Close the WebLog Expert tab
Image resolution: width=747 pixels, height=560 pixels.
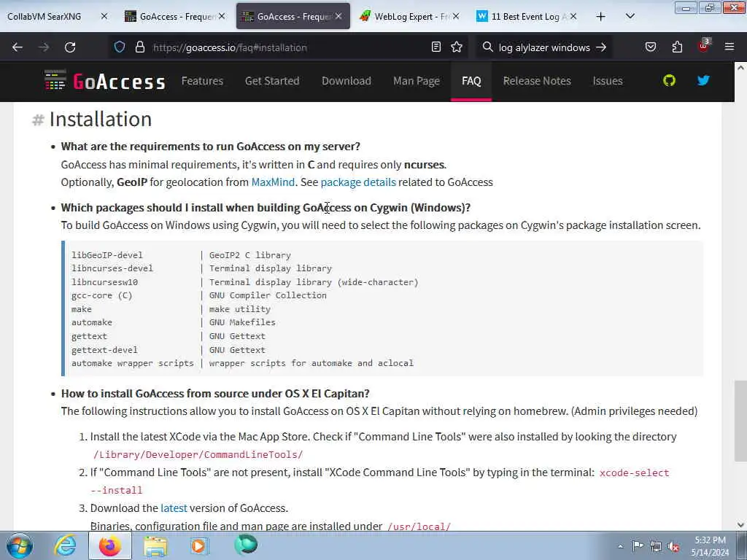[456, 17]
